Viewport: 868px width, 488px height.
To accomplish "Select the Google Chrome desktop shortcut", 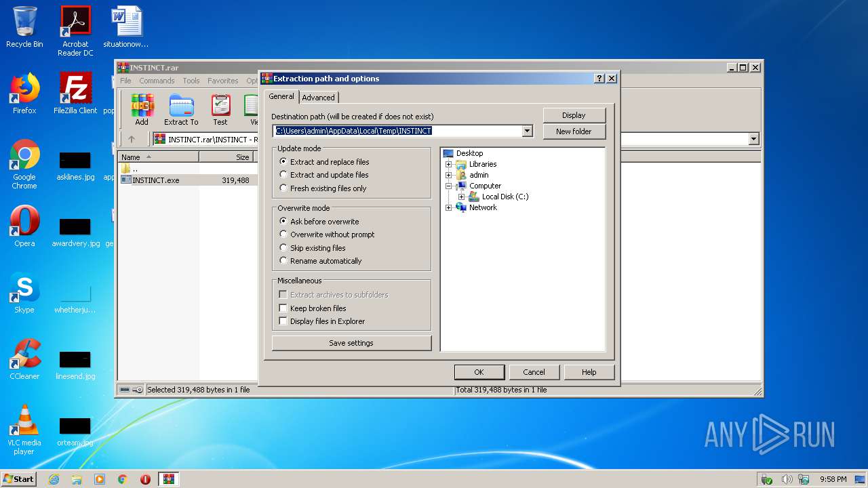I will (x=24, y=164).
